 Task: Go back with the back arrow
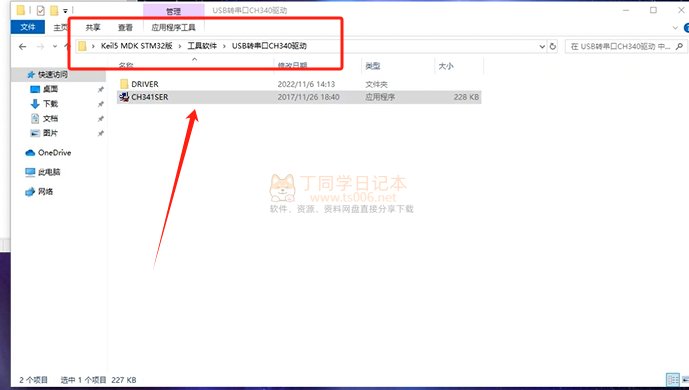point(23,46)
